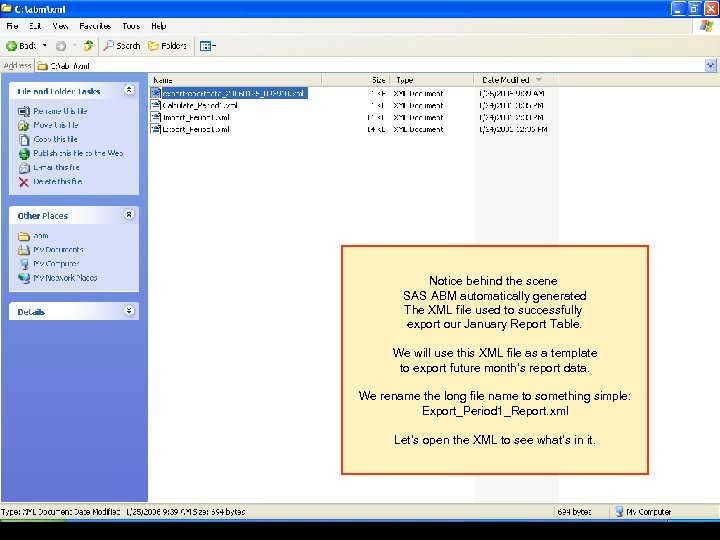Click Rename this file link
The width and height of the screenshot is (720, 540).
tap(60, 111)
